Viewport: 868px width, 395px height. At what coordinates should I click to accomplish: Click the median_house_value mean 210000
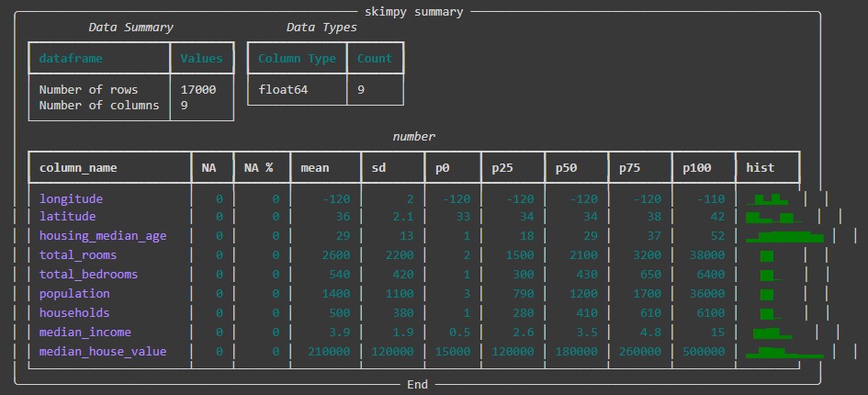pos(330,352)
